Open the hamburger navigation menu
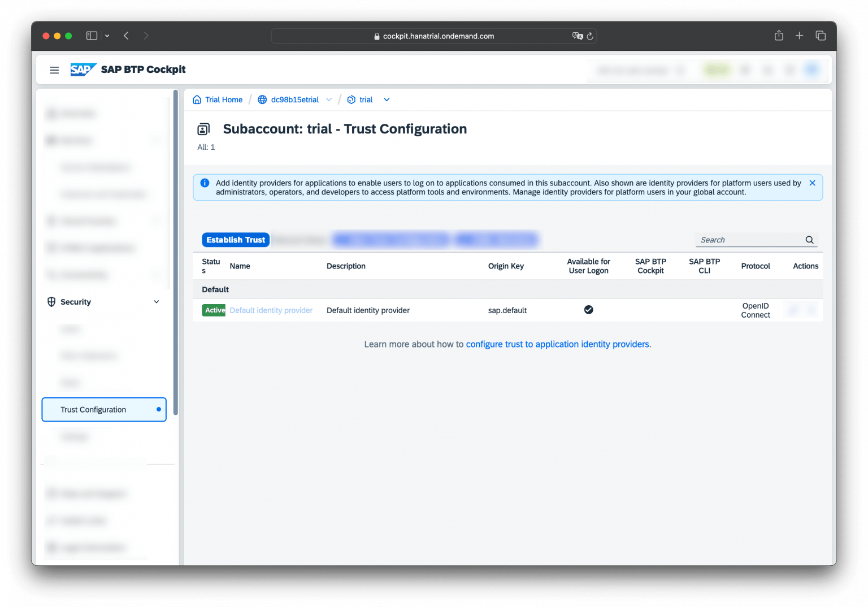Viewport: 868px width, 607px height. [x=54, y=70]
